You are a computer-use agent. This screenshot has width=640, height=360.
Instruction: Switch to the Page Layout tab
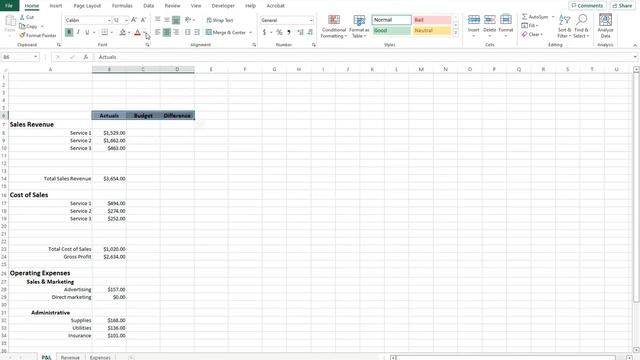click(87, 6)
